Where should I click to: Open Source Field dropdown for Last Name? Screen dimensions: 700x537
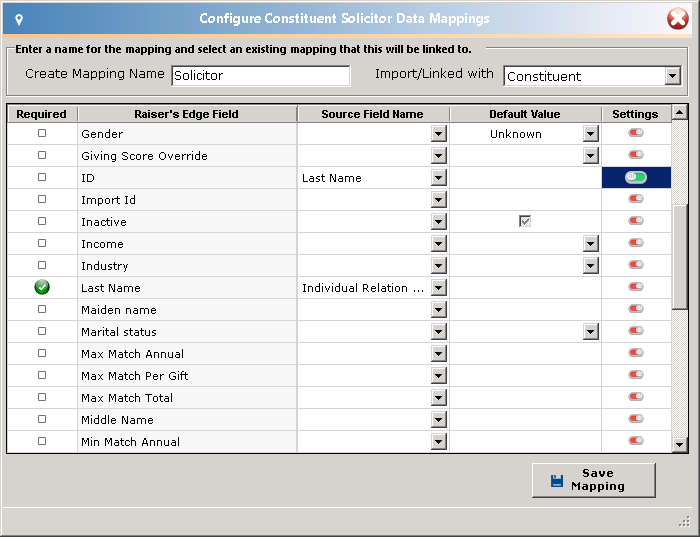439,287
